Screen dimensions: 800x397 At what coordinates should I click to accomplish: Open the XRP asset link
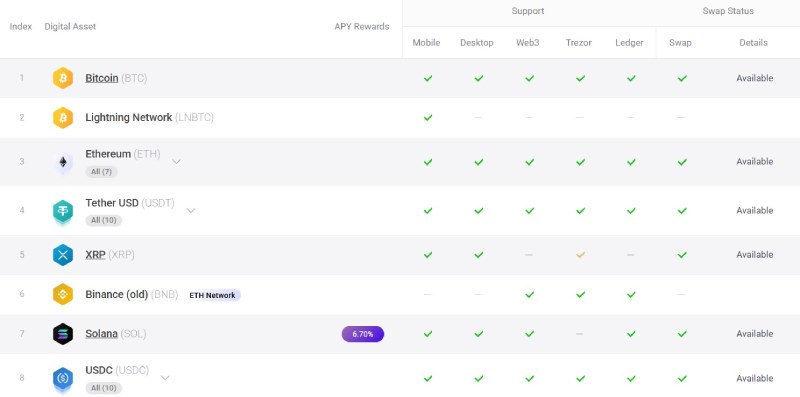pos(95,255)
